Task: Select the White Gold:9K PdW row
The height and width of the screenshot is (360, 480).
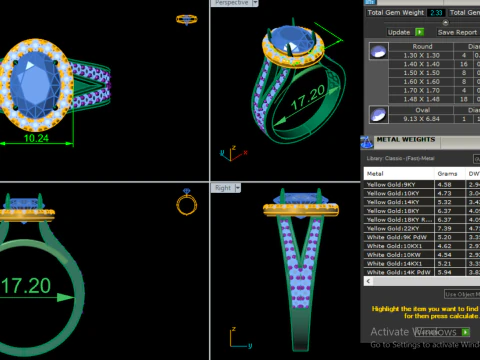Action: pos(422,237)
